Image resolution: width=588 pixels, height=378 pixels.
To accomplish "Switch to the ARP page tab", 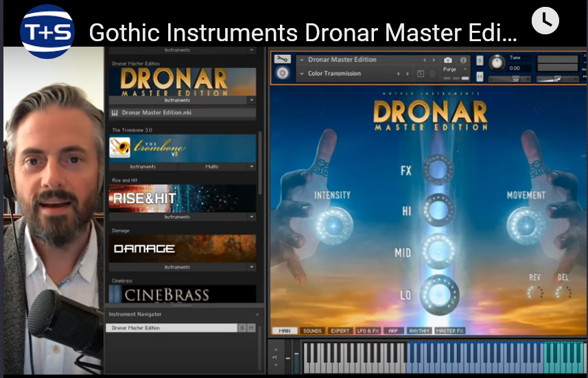I will pos(393,331).
